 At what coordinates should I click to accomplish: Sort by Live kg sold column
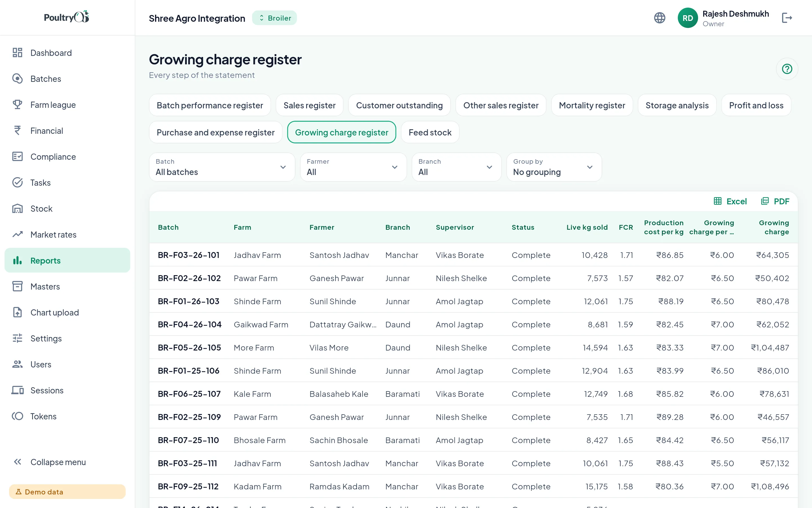(x=587, y=227)
